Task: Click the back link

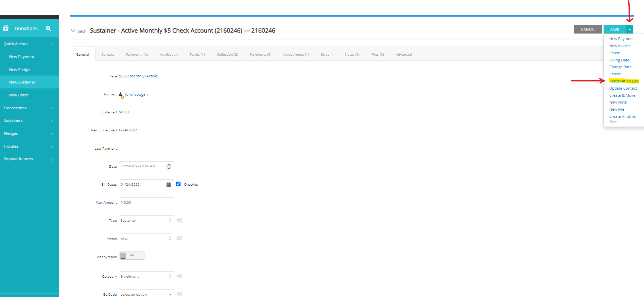Action: 82,31
